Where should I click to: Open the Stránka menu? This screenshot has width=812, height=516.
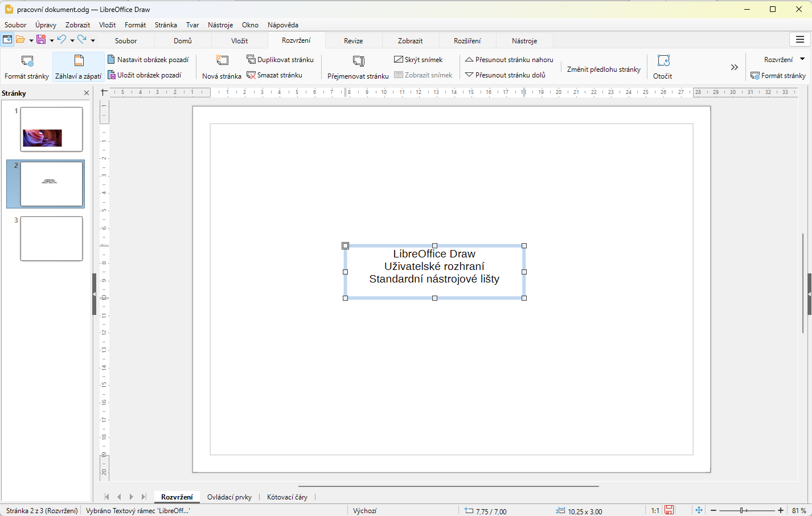pyautogui.click(x=166, y=25)
